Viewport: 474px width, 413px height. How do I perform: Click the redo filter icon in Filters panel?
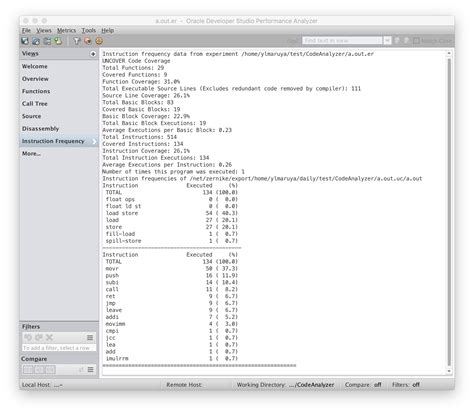[39, 337]
